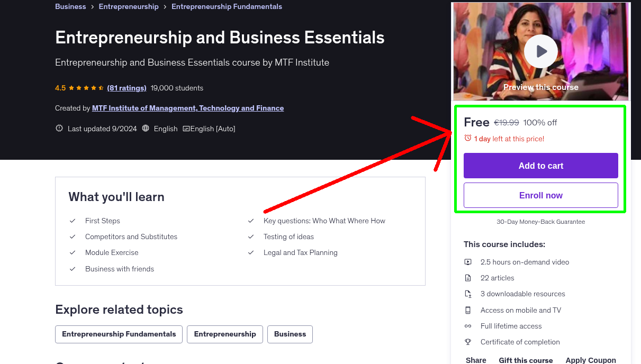The height and width of the screenshot is (364, 641).
Task: Click the Certificate of completion text
Action: 520,342
